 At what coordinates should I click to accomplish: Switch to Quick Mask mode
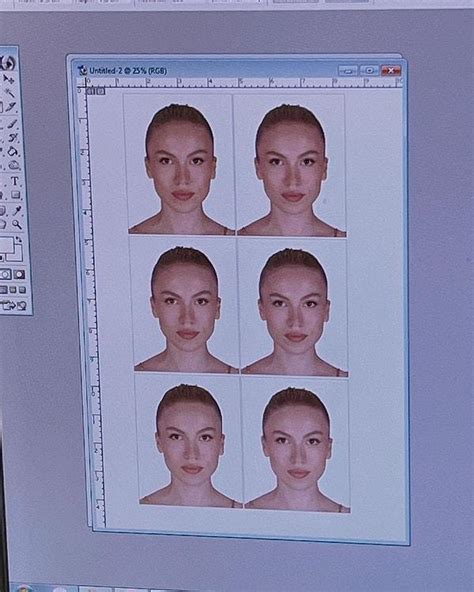pyautogui.click(x=20, y=274)
